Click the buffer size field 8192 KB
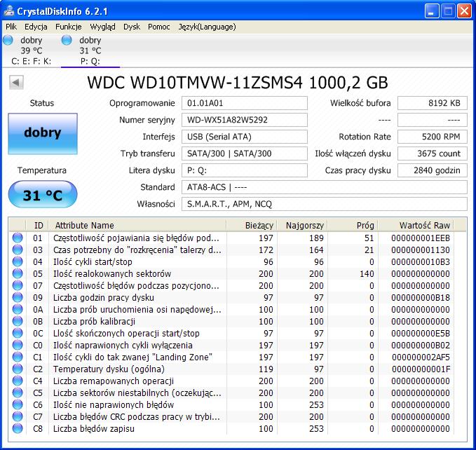 point(433,103)
